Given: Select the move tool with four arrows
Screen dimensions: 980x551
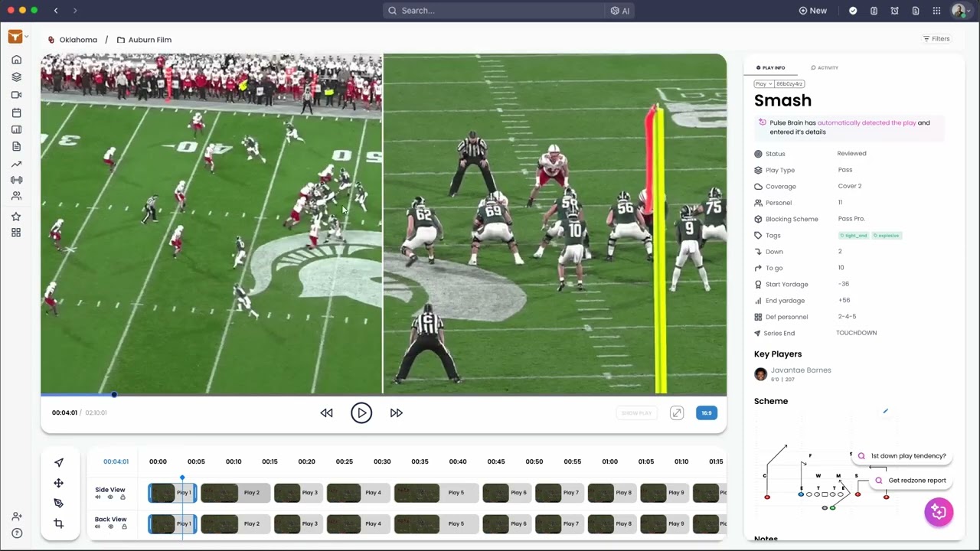Looking at the screenshot, I should pyautogui.click(x=59, y=483).
